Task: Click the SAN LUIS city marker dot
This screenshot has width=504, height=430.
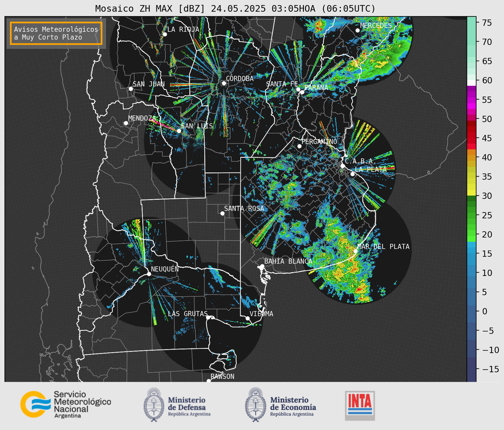Action: click(x=179, y=131)
